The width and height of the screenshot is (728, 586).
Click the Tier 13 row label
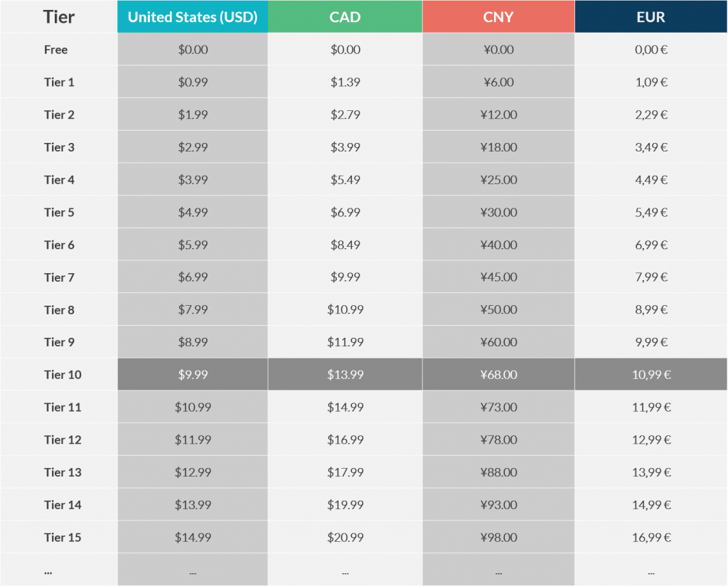click(x=63, y=472)
